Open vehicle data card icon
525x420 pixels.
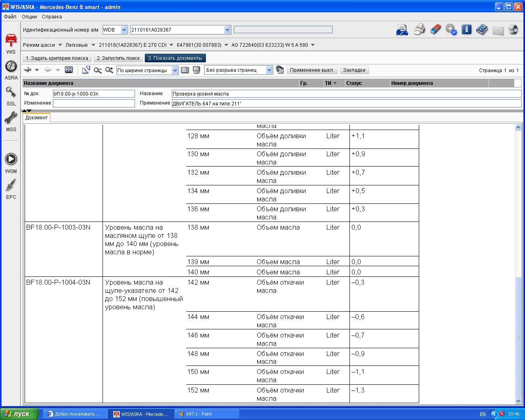pos(402,30)
